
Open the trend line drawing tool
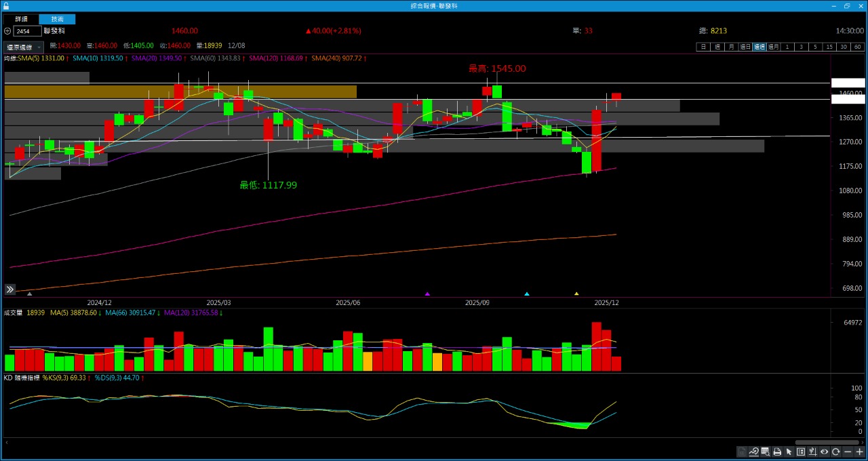(753, 452)
